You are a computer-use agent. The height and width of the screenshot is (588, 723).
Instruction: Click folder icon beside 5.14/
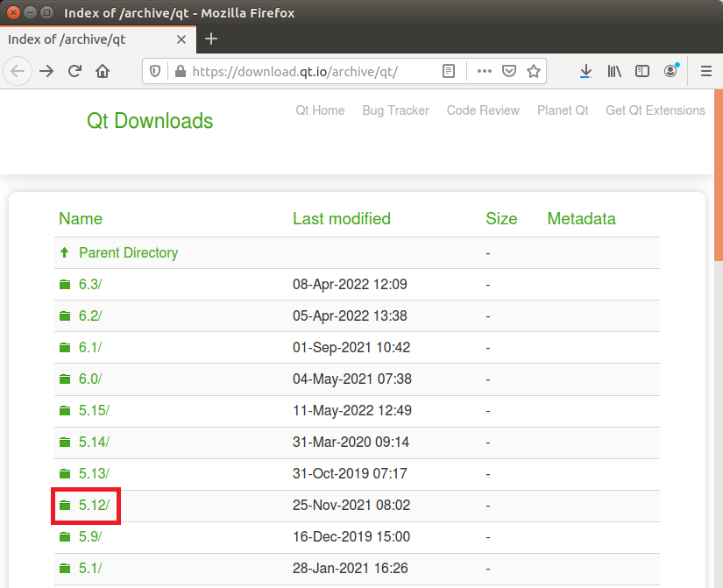pyautogui.click(x=65, y=443)
